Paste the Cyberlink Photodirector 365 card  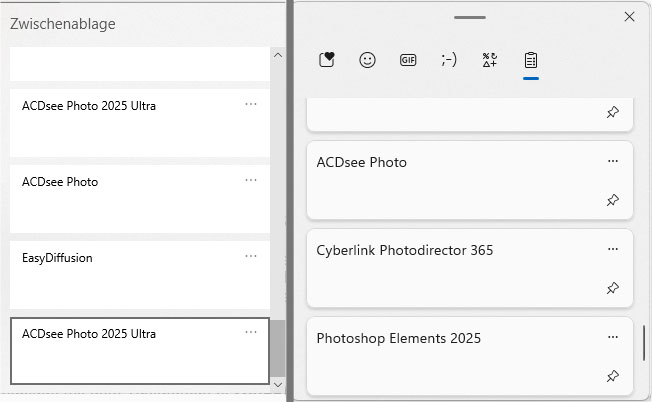[470, 268]
